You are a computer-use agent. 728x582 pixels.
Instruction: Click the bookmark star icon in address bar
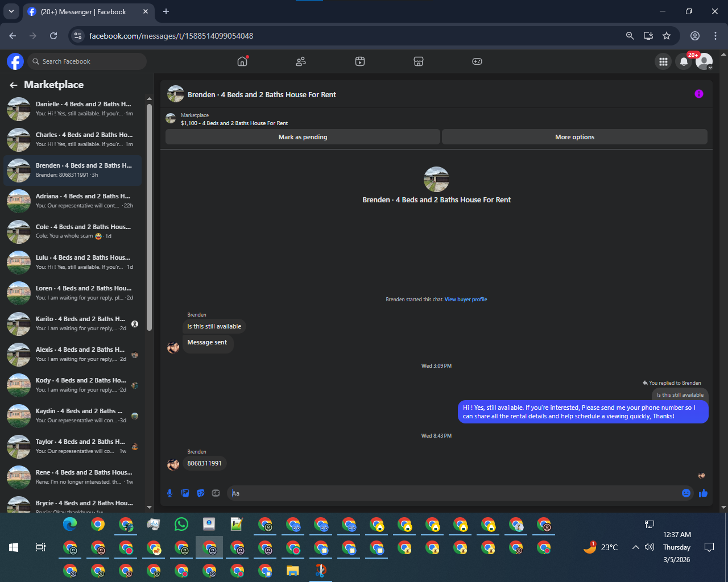pos(667,36)
